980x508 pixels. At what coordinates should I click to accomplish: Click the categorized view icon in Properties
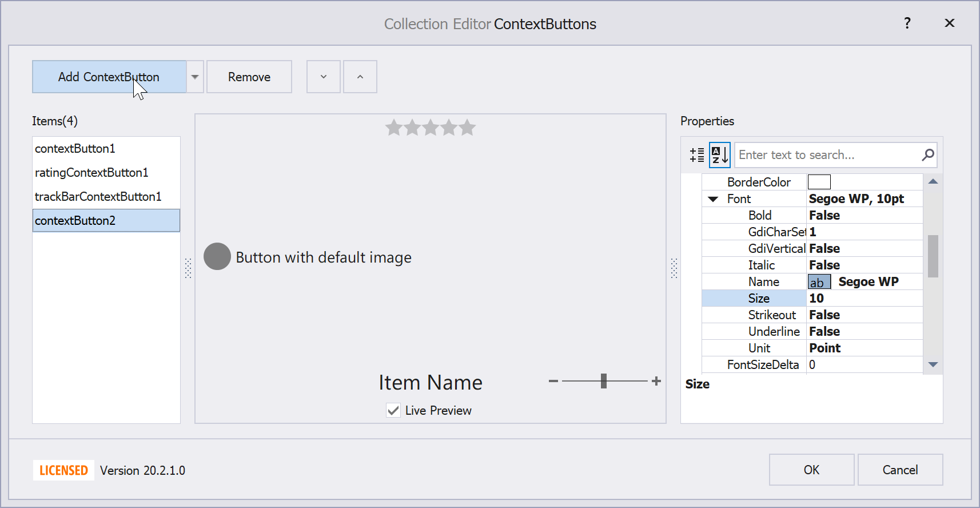[x=697, y=155]
